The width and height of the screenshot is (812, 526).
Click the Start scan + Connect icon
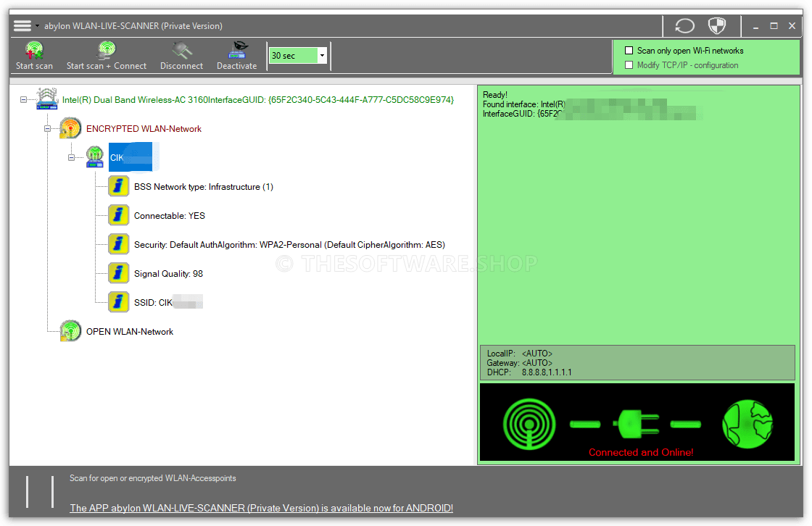tap(107, 51)
